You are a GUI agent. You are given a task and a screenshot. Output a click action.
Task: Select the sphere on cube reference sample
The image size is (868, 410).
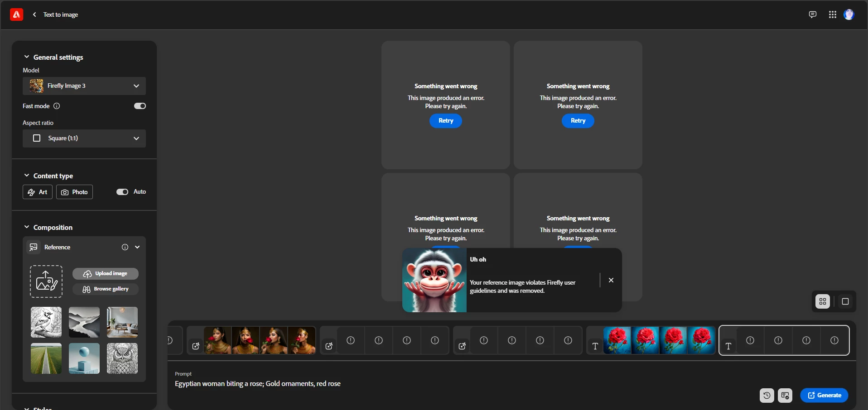[84, 358]
